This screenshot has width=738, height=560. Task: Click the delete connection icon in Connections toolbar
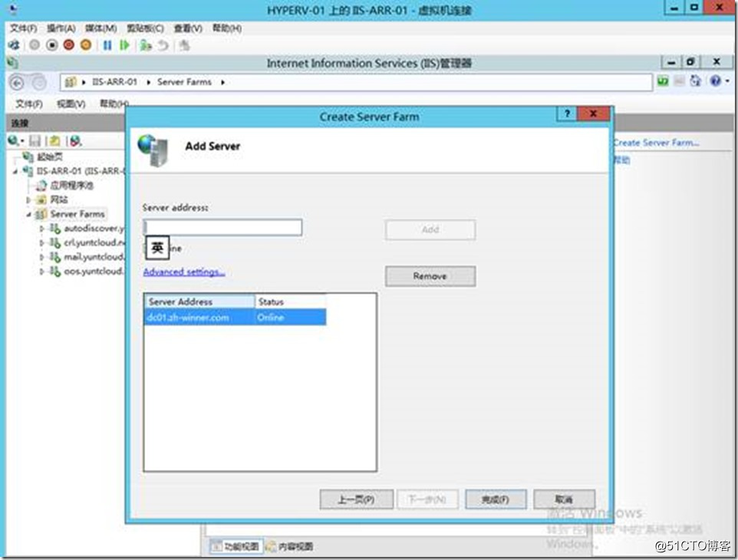pos(75,140)
